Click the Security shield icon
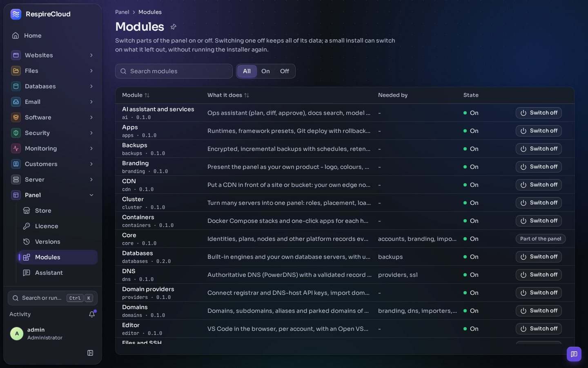The height and width of the screenshot is (368, 588). tap(16, 133)
